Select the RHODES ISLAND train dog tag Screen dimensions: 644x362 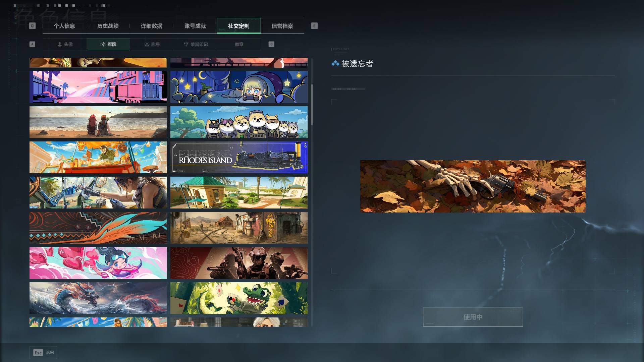pos(239,157)
